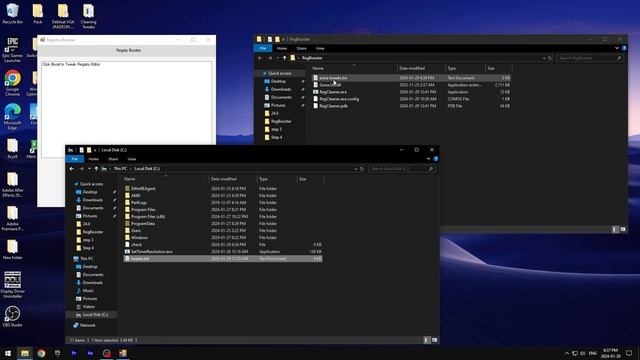Screen dimensions: 640x360
Task: Go back in the RegBooster window
Action: 260,58
